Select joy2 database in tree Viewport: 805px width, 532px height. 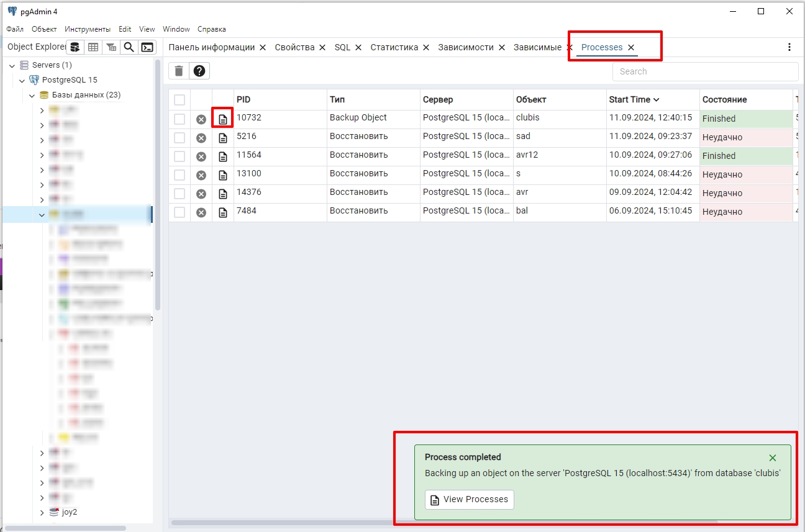point(69,512)
